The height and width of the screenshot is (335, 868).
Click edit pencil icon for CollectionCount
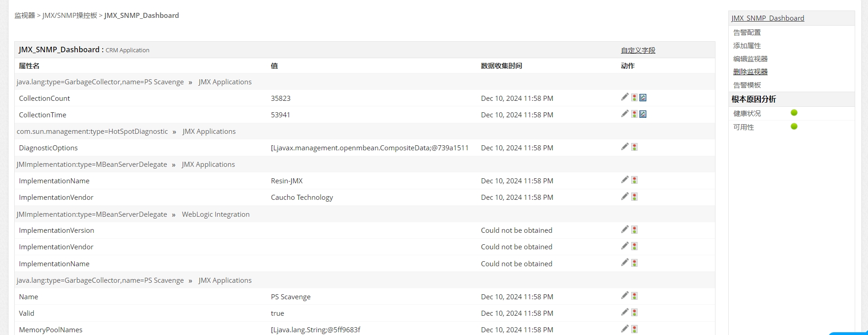click(x=625, y=97)
